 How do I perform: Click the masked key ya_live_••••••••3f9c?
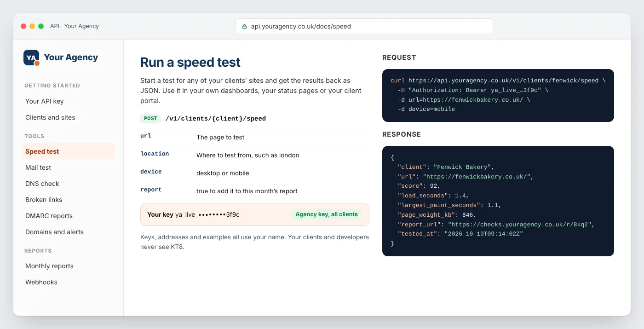207,214
